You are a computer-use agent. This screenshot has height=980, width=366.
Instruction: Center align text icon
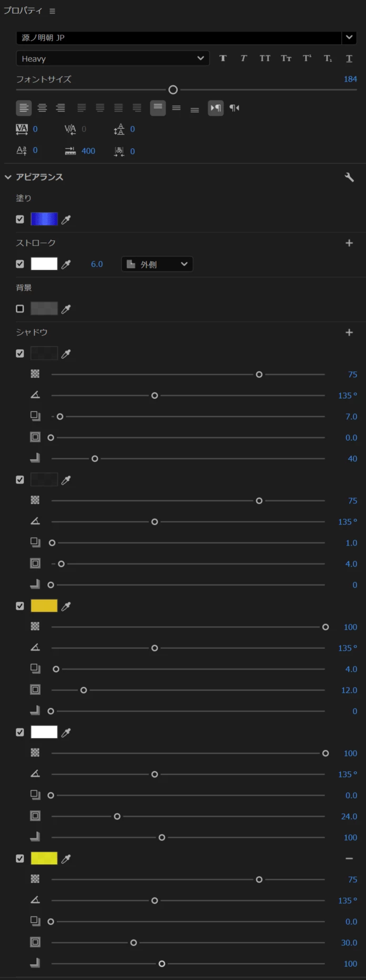[x=42, y=108]
